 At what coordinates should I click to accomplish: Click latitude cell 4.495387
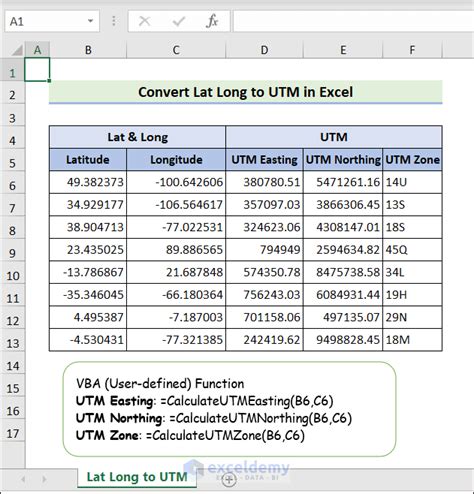[x=88, y=317]
